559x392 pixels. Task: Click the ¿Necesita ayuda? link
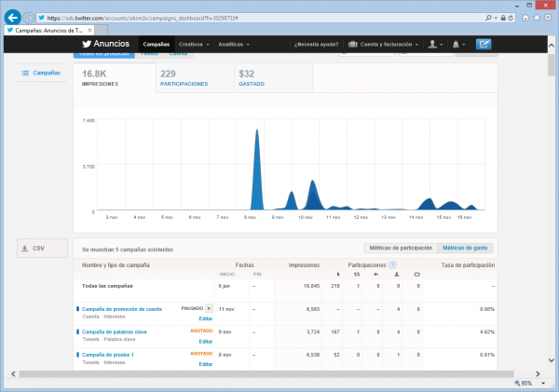point(316,44)
